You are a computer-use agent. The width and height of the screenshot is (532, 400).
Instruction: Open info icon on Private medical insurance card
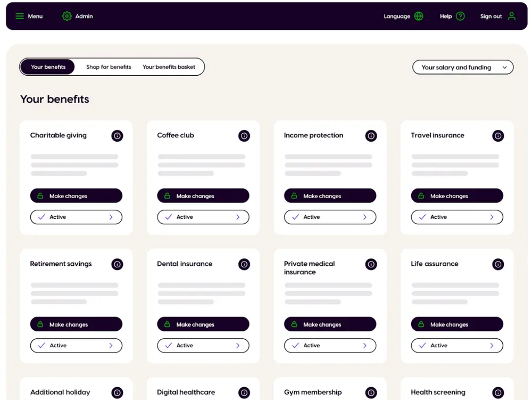pyautogui.click(x=371, y=264)
